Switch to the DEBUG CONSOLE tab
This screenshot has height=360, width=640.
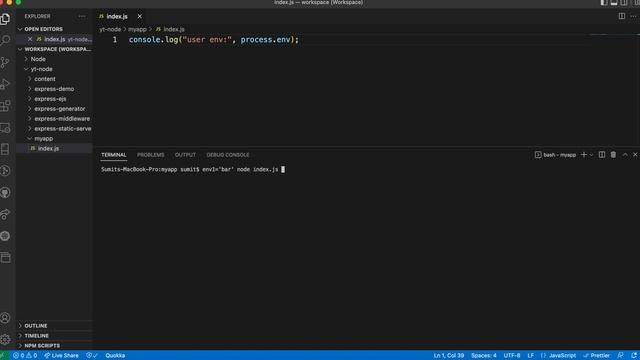[x=228, y=155]
